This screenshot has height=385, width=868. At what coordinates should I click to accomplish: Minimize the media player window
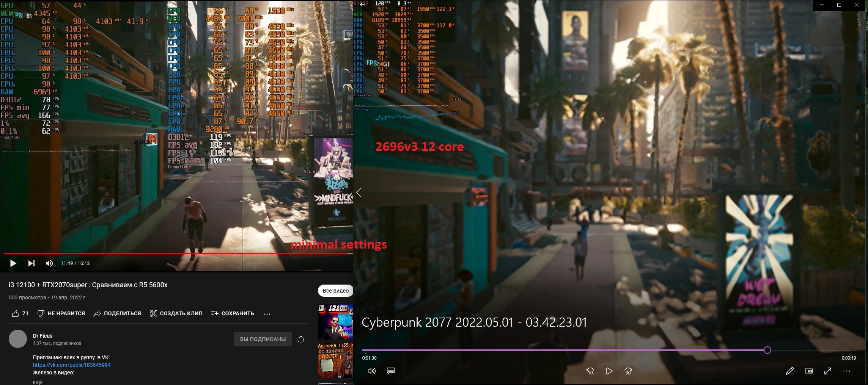[822, 5]
